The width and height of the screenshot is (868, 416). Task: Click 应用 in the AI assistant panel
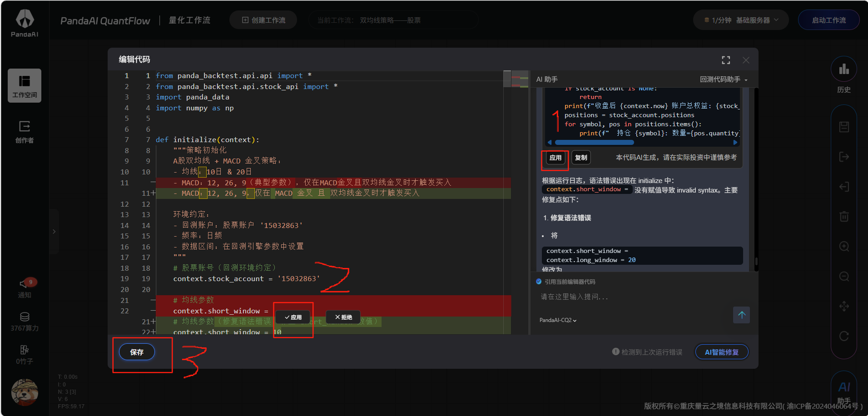[556, 158]
